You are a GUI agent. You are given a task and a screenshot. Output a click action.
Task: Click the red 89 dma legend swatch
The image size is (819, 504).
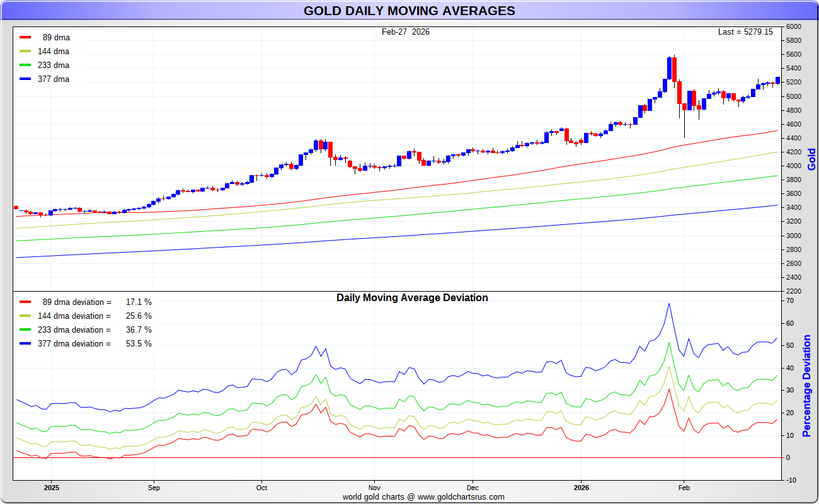click(x=25, y=37)
